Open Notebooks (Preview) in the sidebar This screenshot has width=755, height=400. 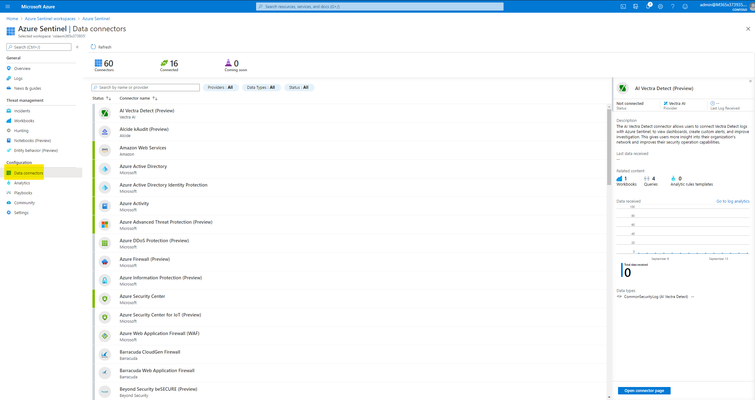point(32,141)
